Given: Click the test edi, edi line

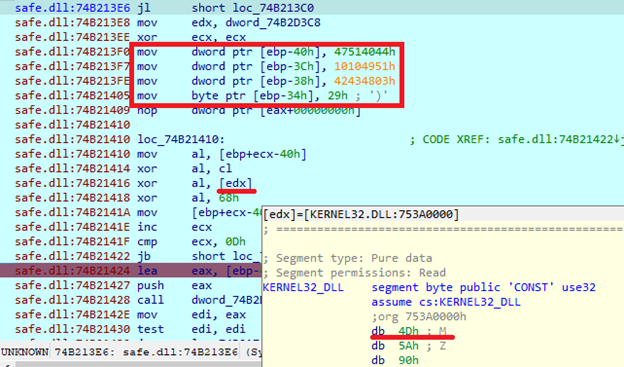Looking at the screenshot, I should (x=192, y=330).
